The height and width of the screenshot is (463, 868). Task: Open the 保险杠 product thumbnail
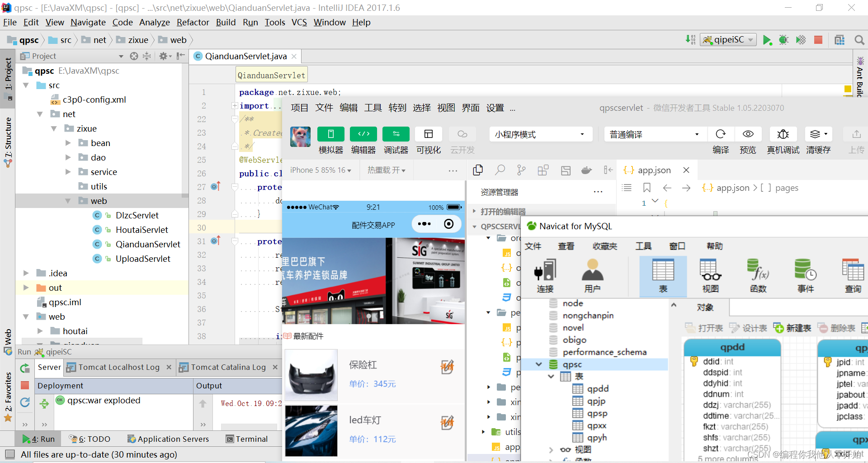(311, 375)
